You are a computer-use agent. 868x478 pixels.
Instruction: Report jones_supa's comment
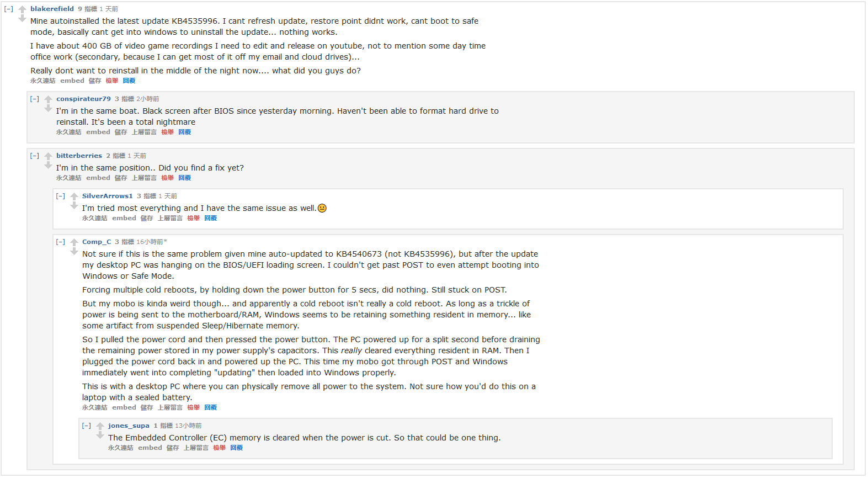(219, 448)
